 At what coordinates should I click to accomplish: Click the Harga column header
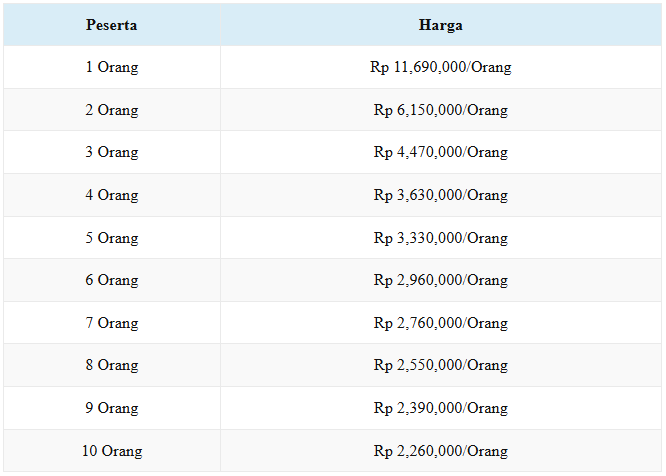point(441,25)
